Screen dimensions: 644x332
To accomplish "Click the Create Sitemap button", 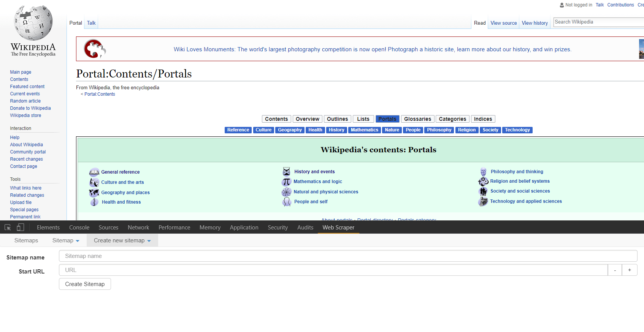I will tap(85, 284).
